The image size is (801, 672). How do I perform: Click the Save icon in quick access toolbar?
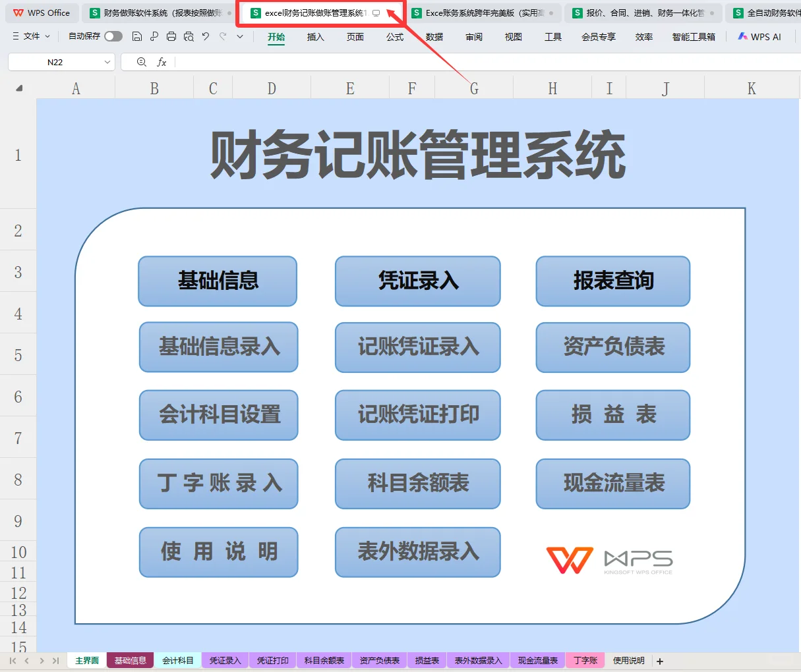[137, 37]
